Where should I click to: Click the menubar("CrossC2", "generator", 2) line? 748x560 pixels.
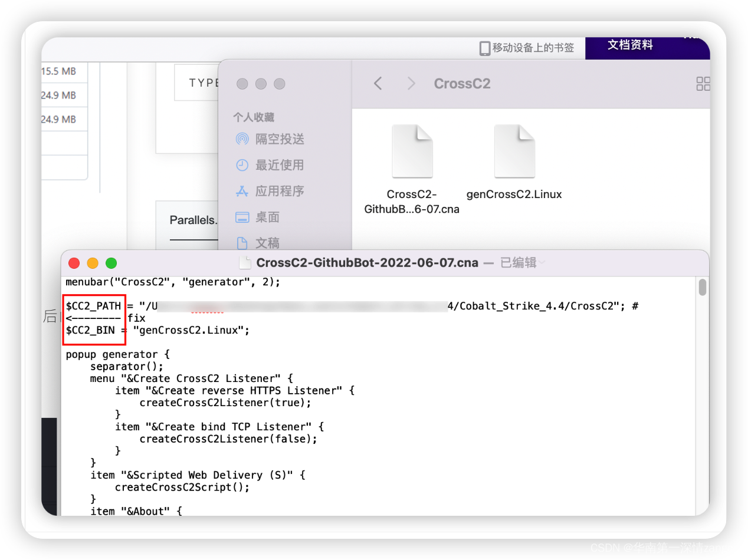tap(173, 282)
